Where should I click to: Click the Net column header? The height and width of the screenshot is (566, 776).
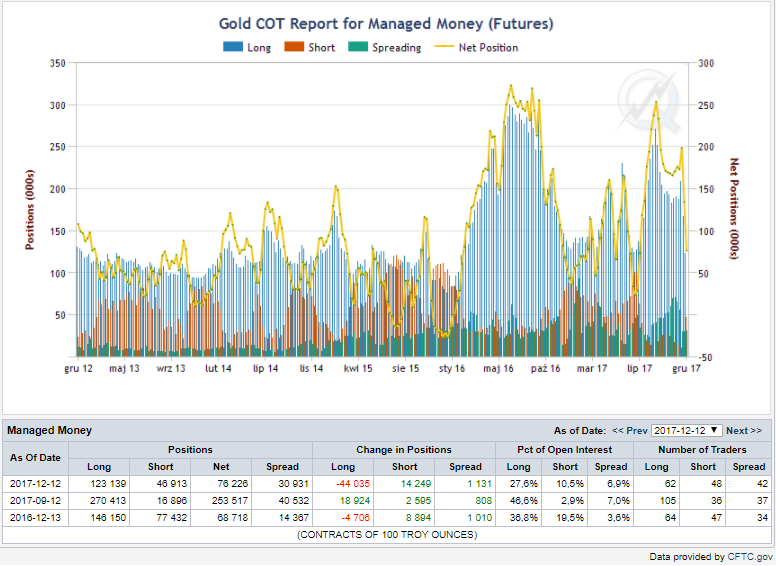tap(221, 467)
